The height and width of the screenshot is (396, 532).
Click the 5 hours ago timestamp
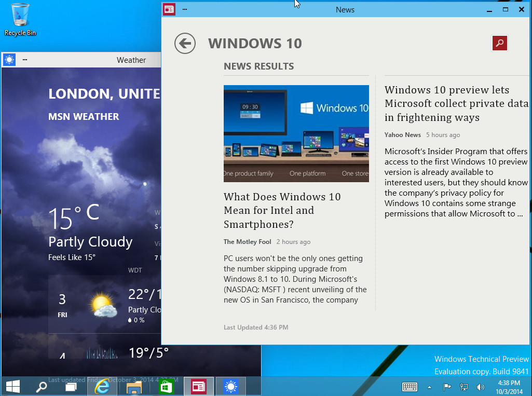tap(443, 135)
